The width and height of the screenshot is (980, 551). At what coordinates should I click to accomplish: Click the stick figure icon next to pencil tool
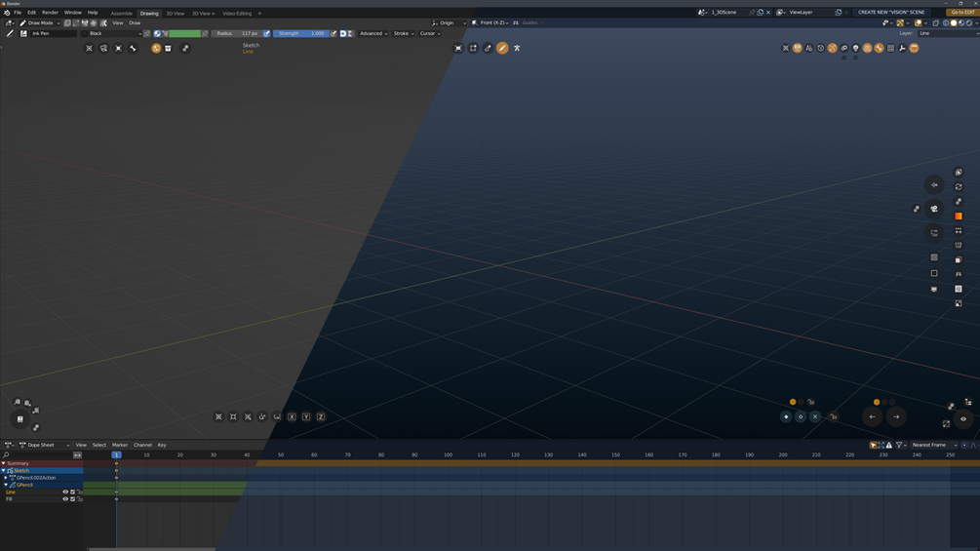(x=517, y=48)
